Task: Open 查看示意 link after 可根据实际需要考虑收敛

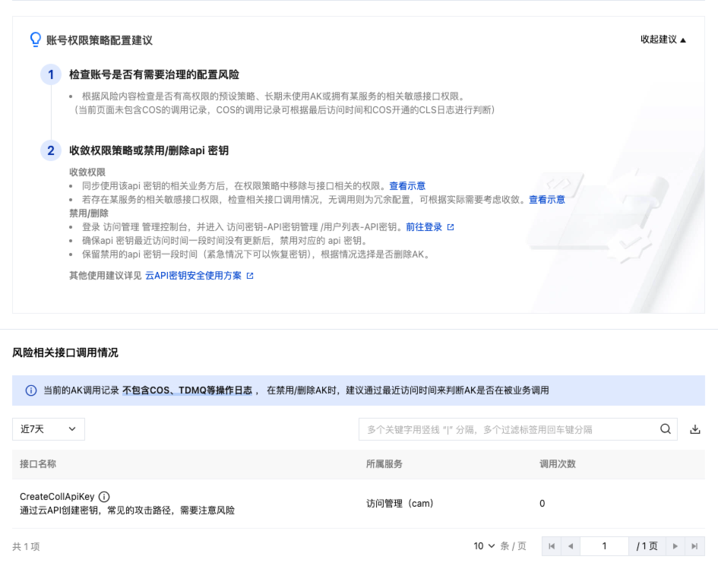Action: [547, 200]
